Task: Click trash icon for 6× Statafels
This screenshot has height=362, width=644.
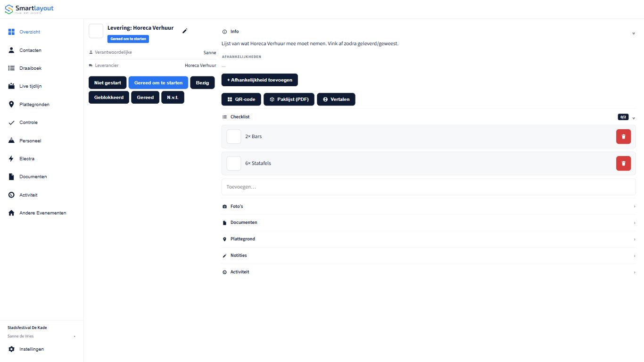Action: click(x=623, y=164)
